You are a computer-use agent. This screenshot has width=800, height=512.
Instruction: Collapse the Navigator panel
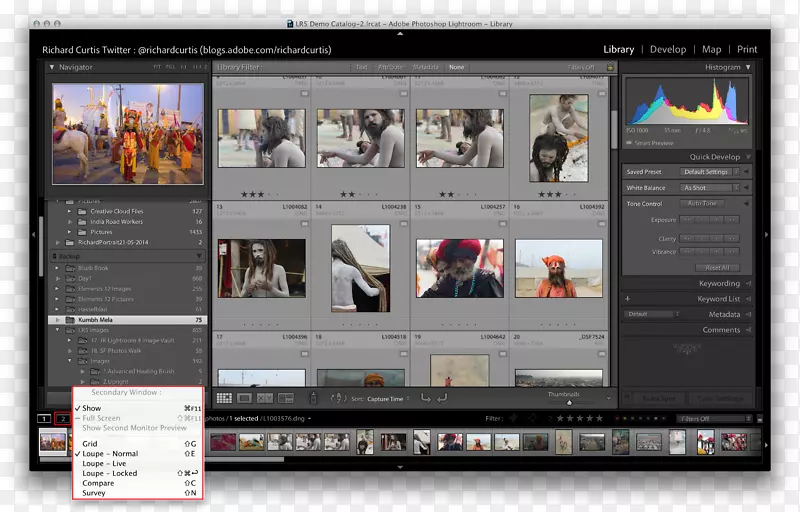53,67
